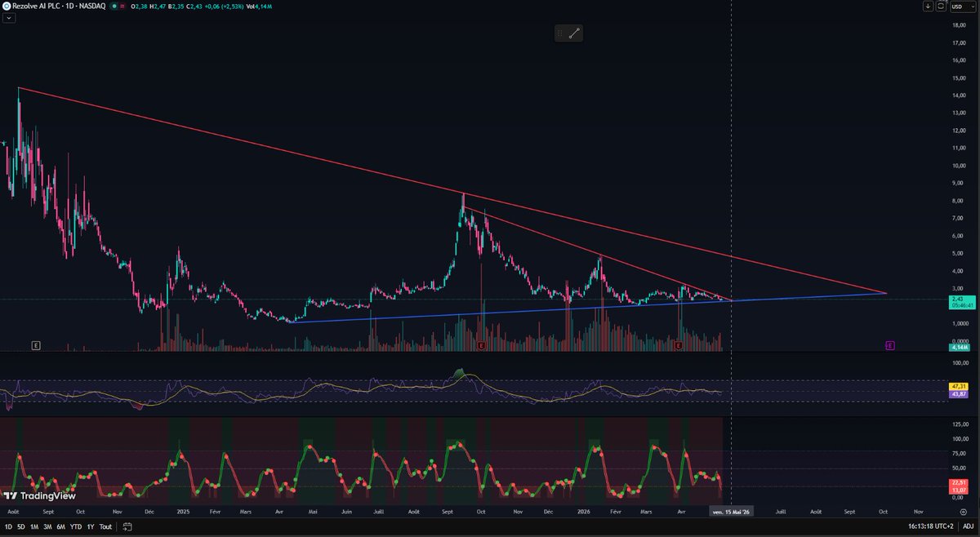This screenshot has width=980, height=537.
Task: Select the Tout time range
Action: coord(105,527)
